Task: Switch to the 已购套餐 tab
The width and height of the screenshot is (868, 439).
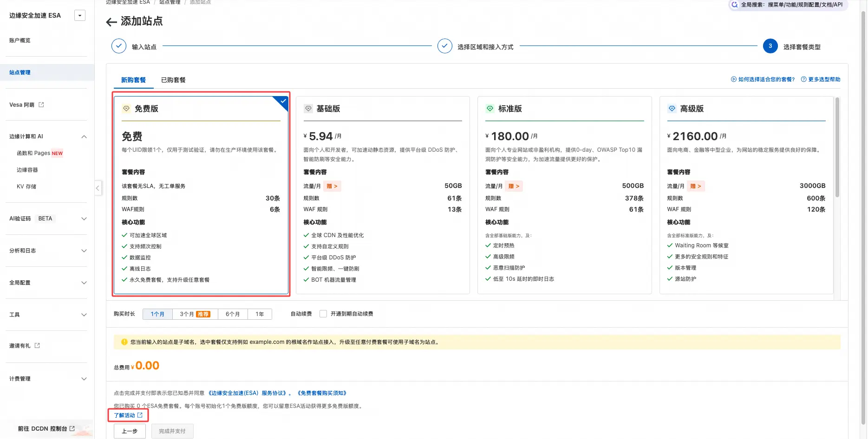Action: (173, 80)
